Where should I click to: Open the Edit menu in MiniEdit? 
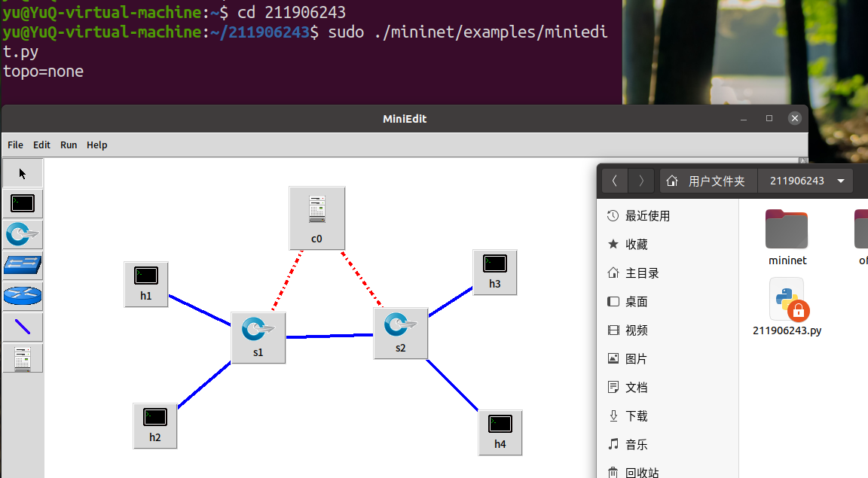tap(41, 145)
